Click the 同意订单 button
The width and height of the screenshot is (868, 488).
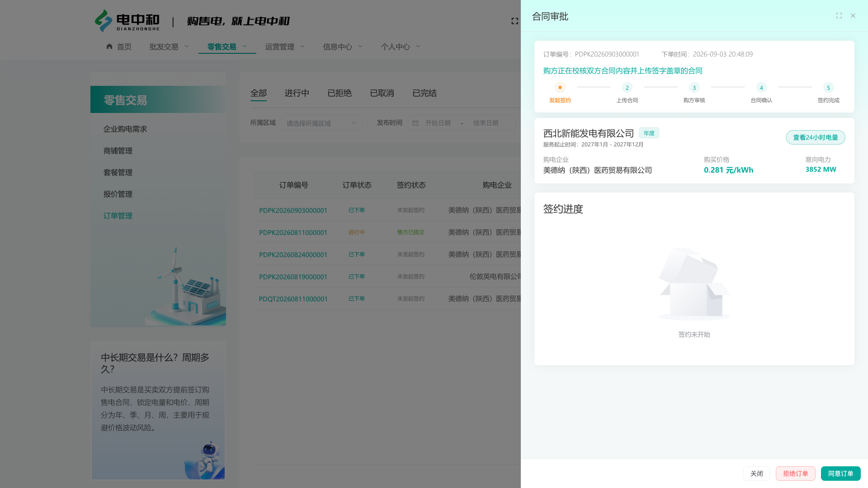(x=840, y=474)
